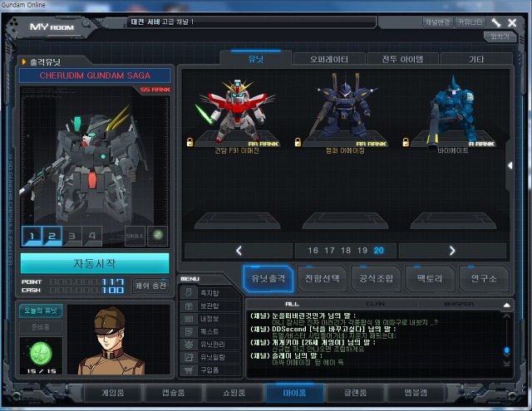Go to previous unit page arrow

239,250
